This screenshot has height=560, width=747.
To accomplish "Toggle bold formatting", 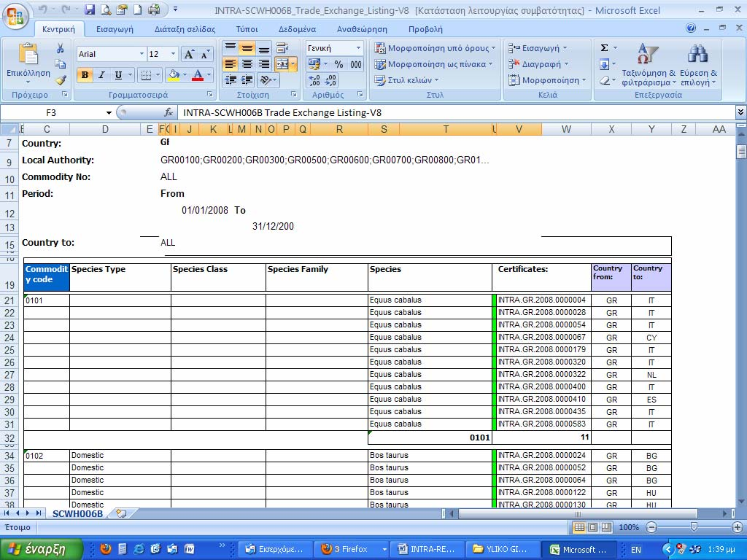I will coord(85,75).
